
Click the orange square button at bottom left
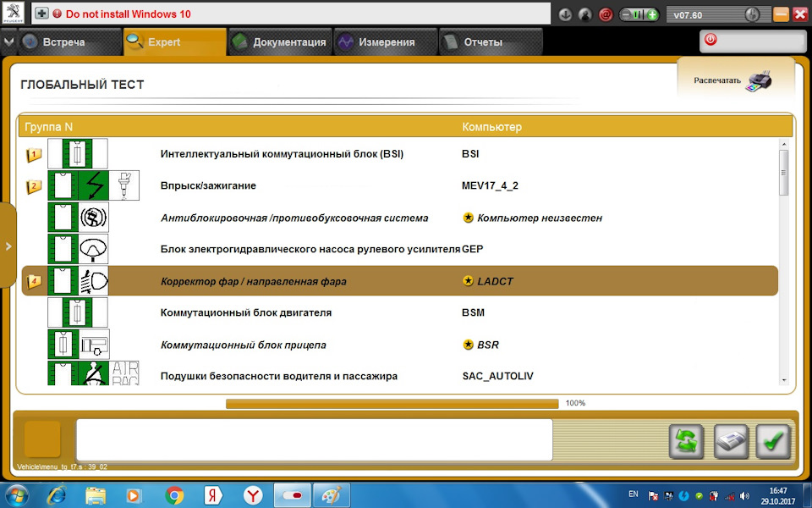coord(42,439)
